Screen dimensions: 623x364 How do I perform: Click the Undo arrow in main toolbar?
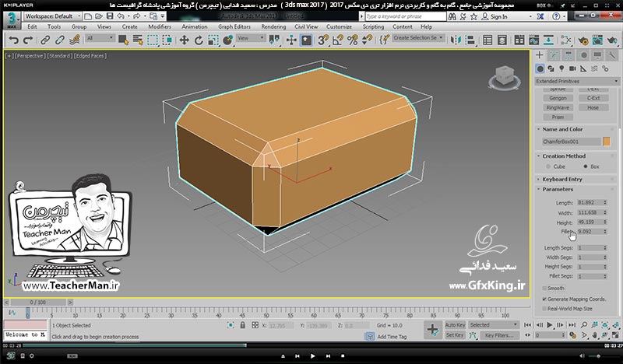click(13, 40)
